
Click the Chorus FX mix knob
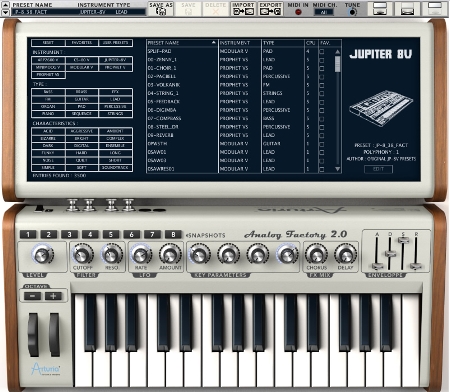(x=316, y=255)
